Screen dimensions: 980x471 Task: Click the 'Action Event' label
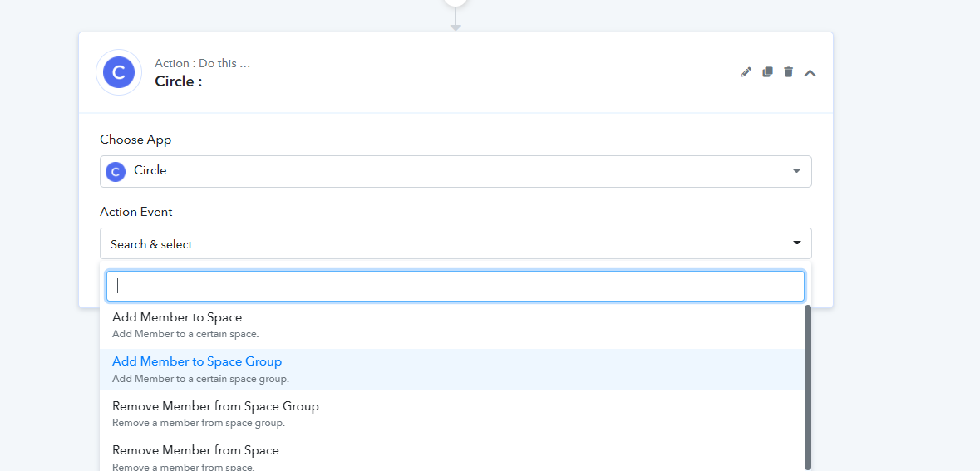pyautogui.click(x=136, y=212)
